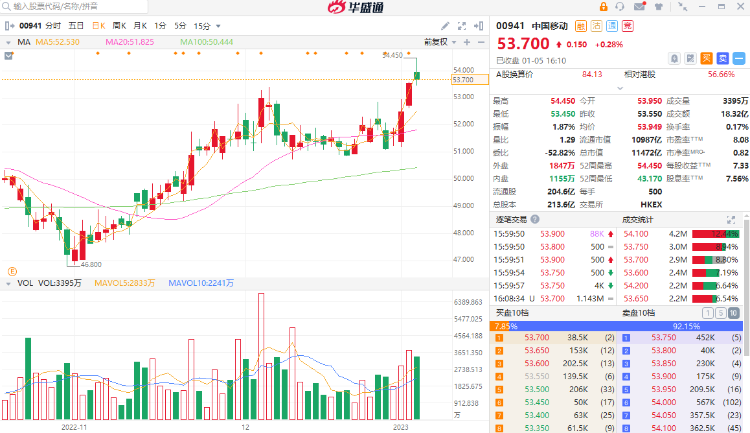Click the right panel vertical scrollbar
This screenshot has width=750, height=433.
click(747, 287)
